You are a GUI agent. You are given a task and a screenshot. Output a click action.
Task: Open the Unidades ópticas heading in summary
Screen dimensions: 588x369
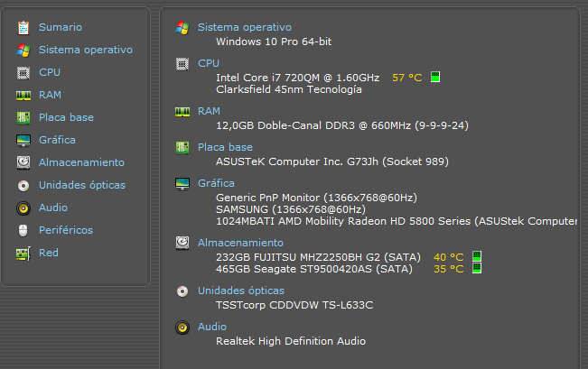coord(240,291)
